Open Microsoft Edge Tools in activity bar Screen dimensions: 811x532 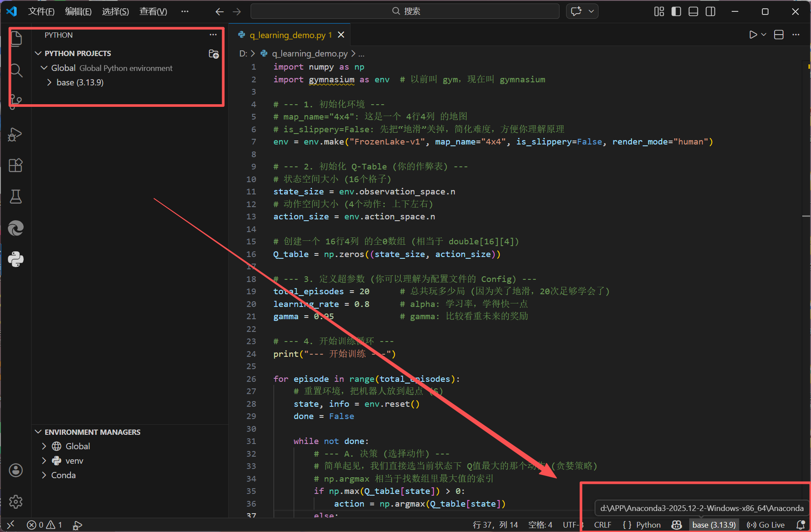(16, 228)
